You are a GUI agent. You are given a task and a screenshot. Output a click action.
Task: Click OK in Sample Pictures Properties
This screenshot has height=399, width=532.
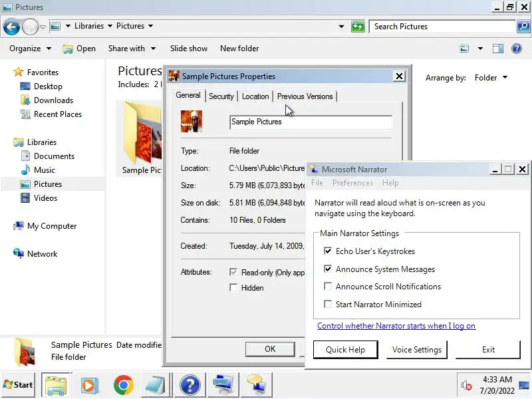pyautogui.click(x=270, y=349)
